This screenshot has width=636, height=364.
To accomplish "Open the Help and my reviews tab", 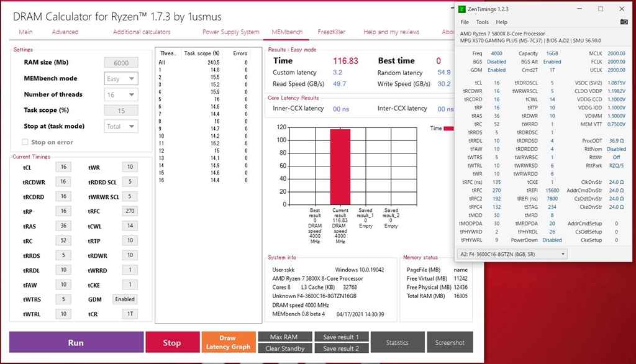I will (x=391, y=32).
